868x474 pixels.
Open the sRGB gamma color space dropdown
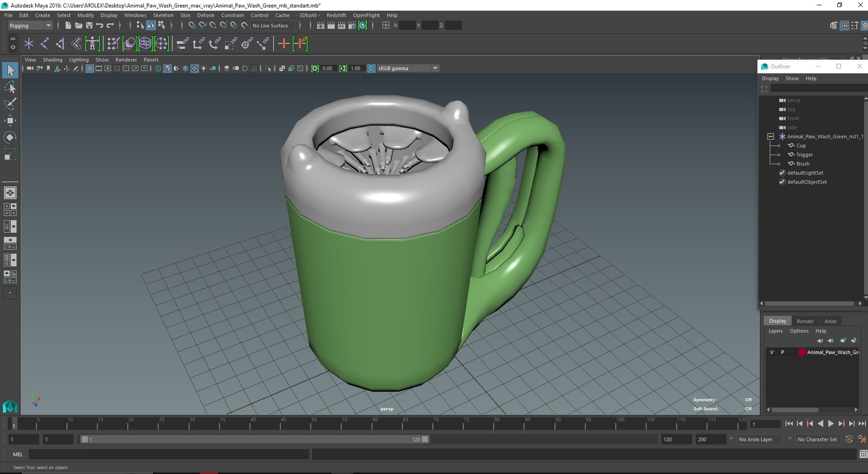click(x=435, y=68)
